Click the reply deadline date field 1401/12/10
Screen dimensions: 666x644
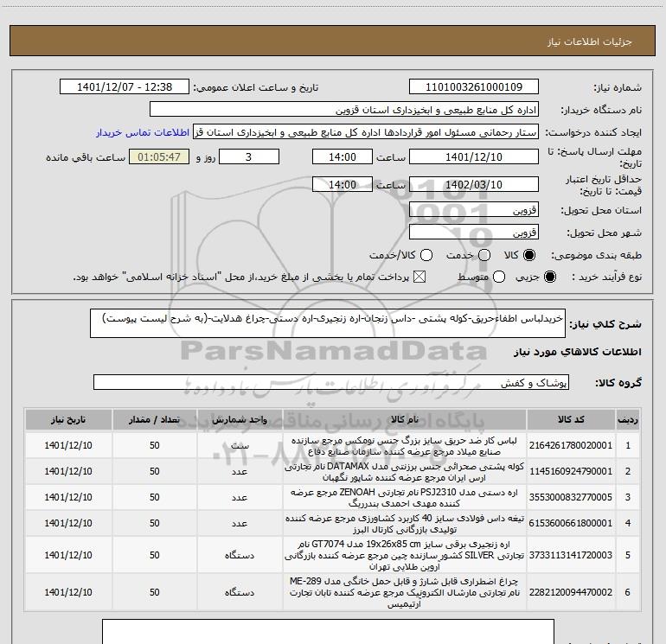coord(474,156)
